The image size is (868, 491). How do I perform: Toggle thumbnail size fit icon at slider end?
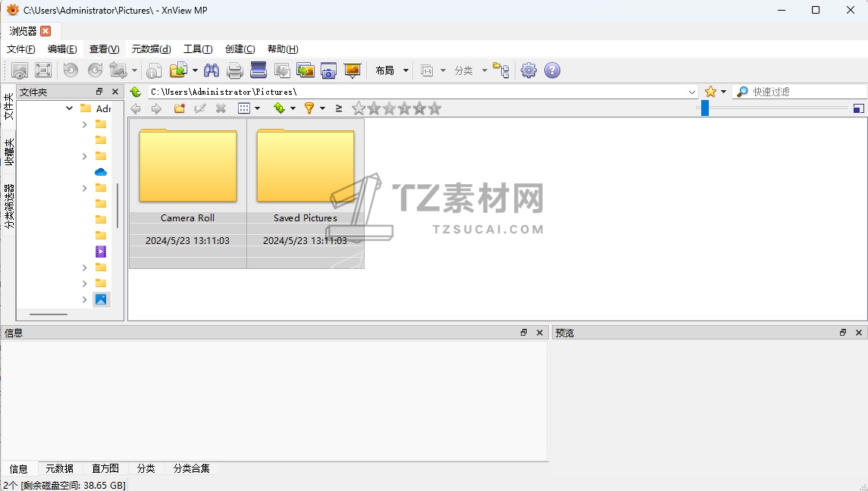(x=859, y=108)
